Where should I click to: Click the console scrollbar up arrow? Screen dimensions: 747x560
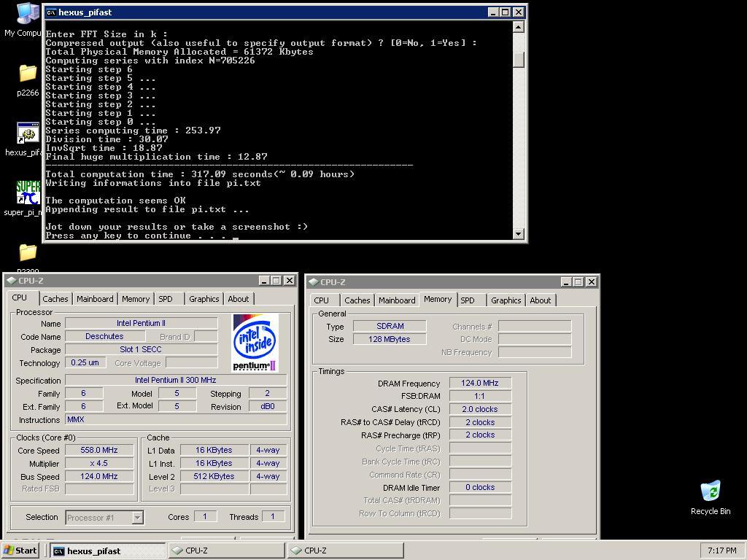tap(519, 27)
